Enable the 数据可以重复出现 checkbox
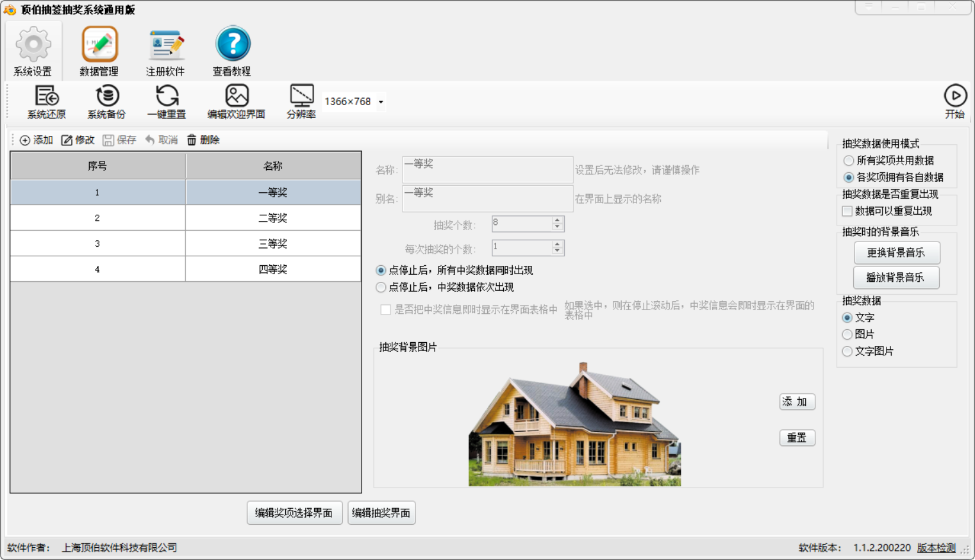The height and width of the screenshot is (560, 975). click(847, 211)
